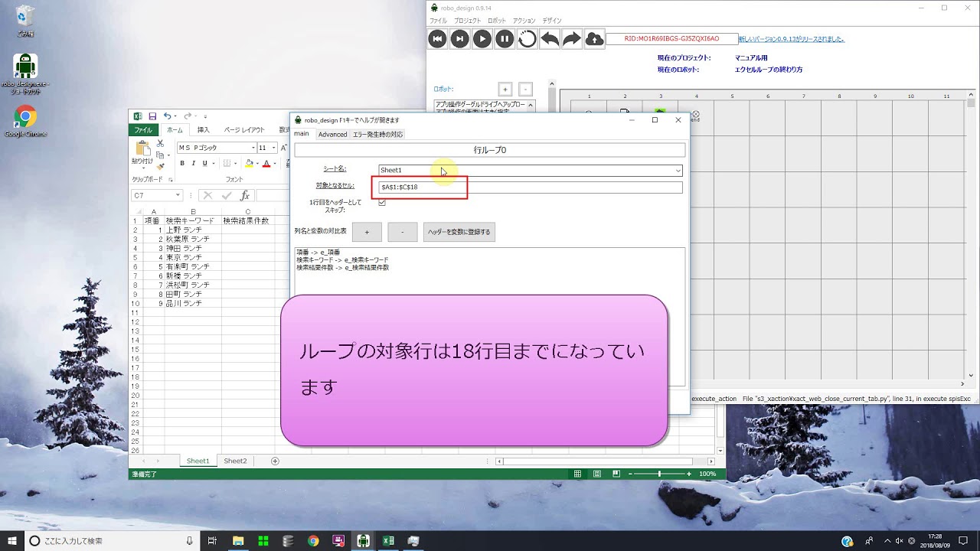Viewport: 980px width, 551px height.
Task: Click the 行ループ0 title field
Action: pos(490,150)
